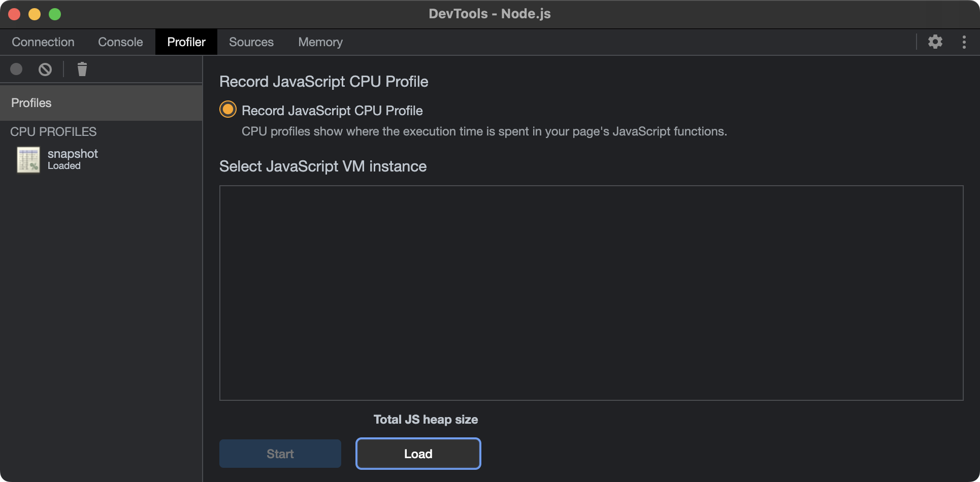Open the Console tab
This screenshot has height=482, width=980.
click(120, 42)
